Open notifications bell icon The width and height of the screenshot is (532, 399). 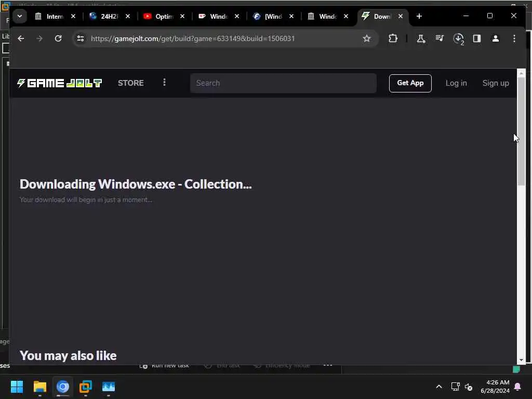pyautogui.click(x=518, y=387)
